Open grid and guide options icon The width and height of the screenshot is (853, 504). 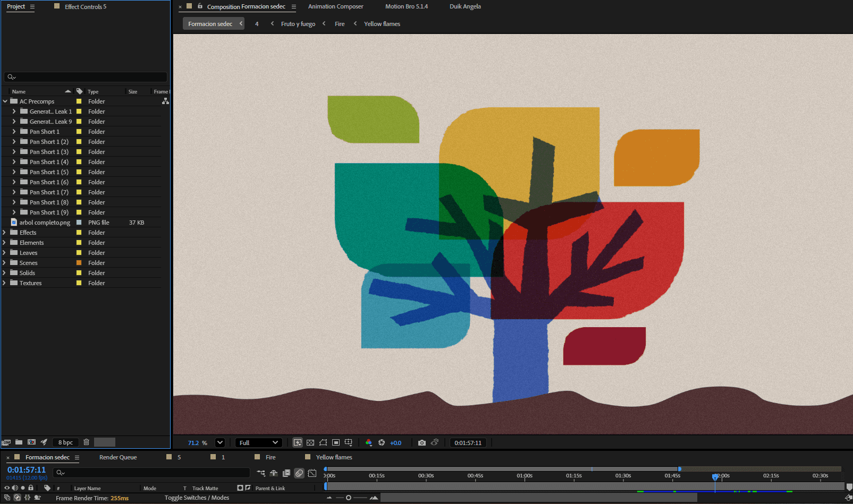(349, 442)
